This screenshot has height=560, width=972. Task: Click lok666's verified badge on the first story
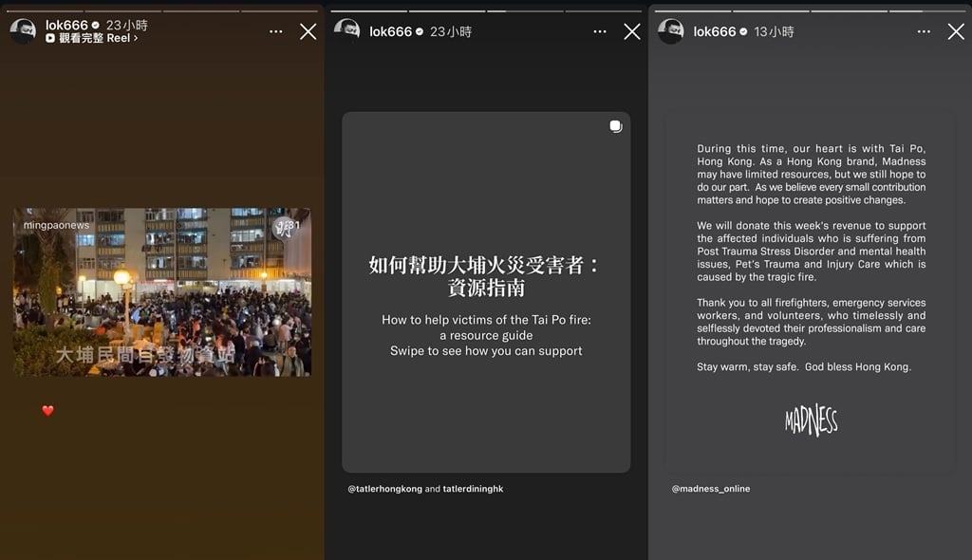click(x=96, y=23)
